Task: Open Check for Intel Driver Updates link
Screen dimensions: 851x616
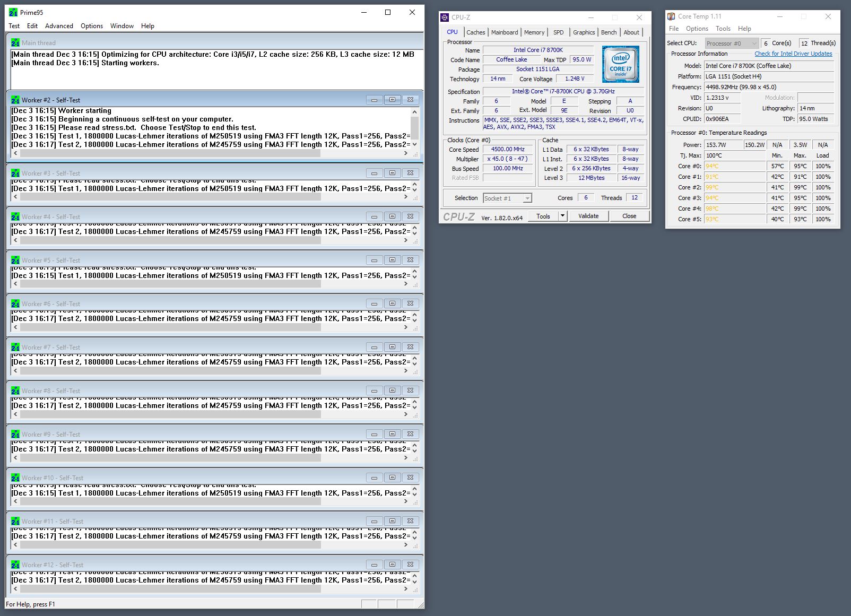Action: 793,54
